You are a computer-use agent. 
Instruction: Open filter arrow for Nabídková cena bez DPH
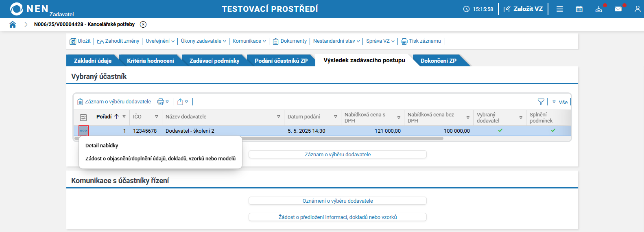pos(468,118)
